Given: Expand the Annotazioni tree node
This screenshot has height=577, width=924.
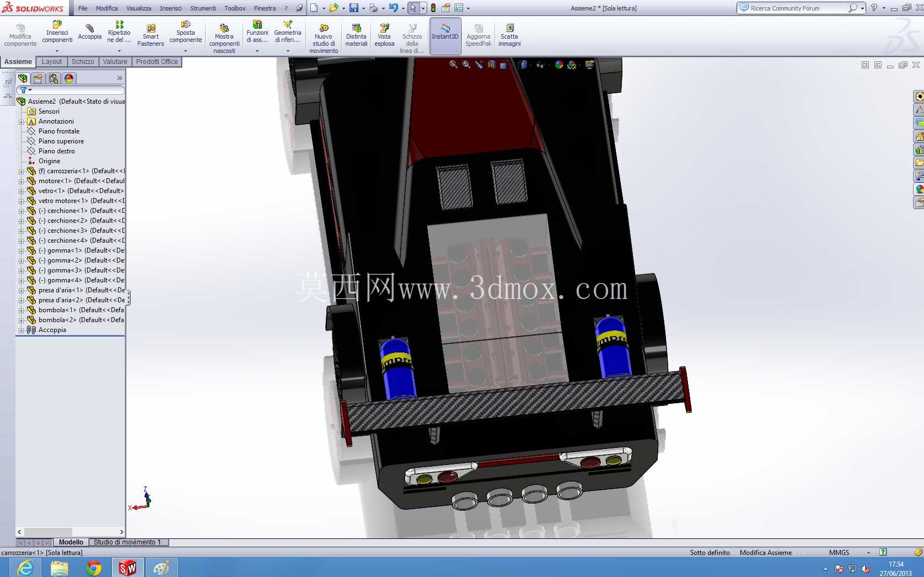Looking at the screenshot, I should click(x=22, y=121).
